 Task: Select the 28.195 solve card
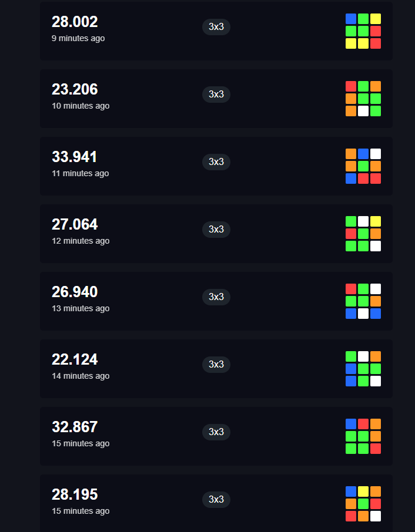click(216, 503)
